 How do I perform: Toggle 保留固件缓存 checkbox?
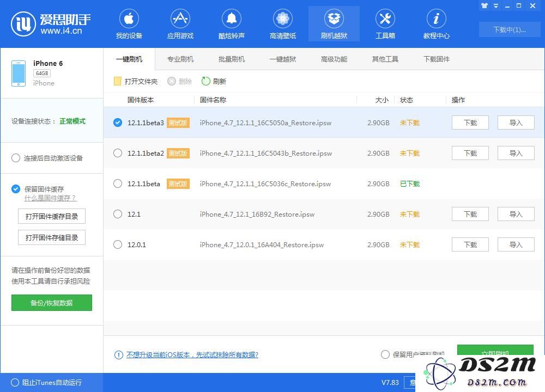(16, 189)
